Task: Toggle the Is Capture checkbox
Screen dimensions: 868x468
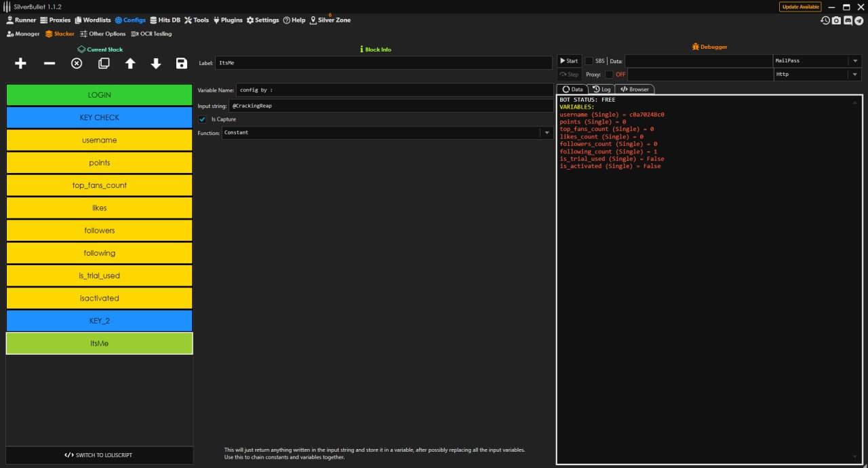Action: pos(202,119)
